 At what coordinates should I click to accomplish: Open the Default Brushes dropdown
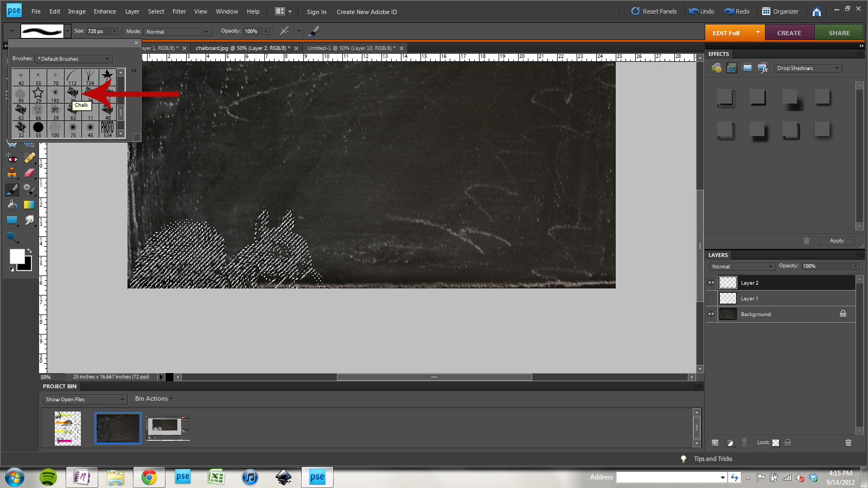(73, 59)
